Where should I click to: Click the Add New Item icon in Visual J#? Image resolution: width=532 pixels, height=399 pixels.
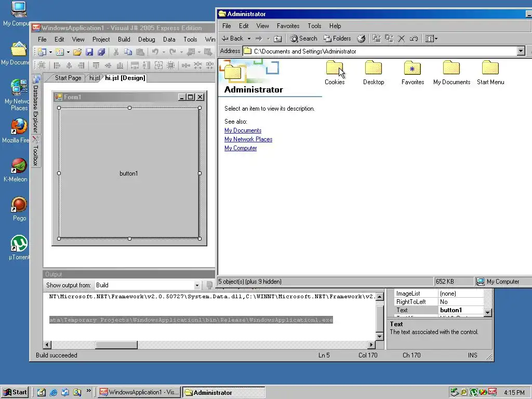click(60, 52)
